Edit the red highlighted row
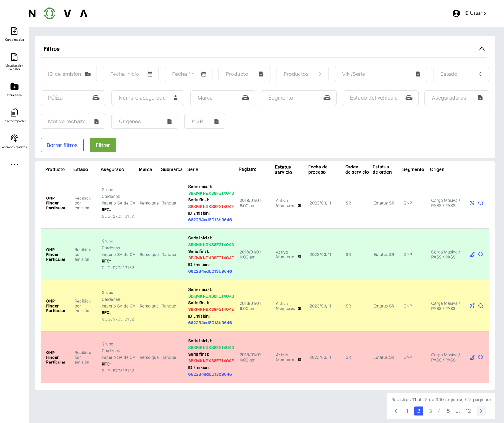Screen dimensions: 504x423 pyautogui.click(x=472, y=357)
